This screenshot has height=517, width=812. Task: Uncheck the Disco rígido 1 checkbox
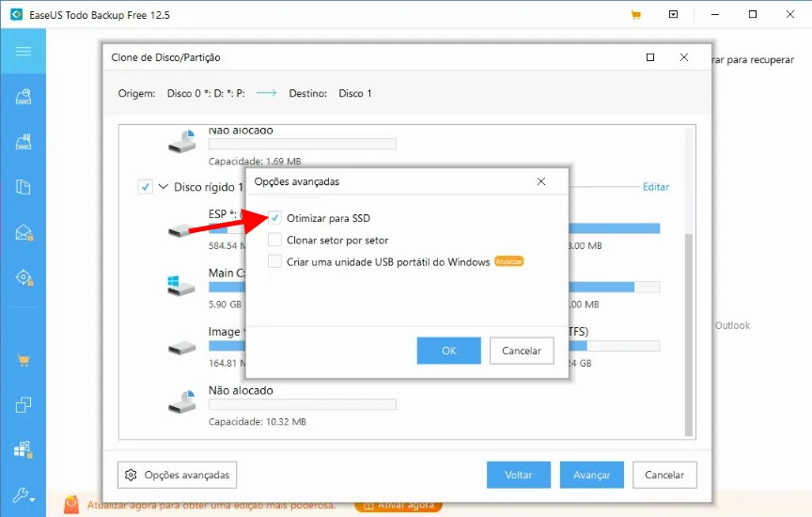click(146, 186)
